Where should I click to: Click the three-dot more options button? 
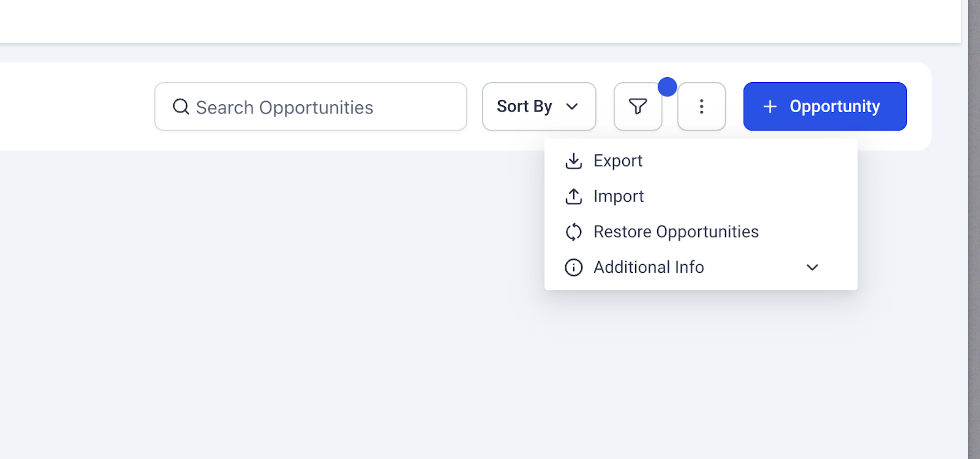701,107
